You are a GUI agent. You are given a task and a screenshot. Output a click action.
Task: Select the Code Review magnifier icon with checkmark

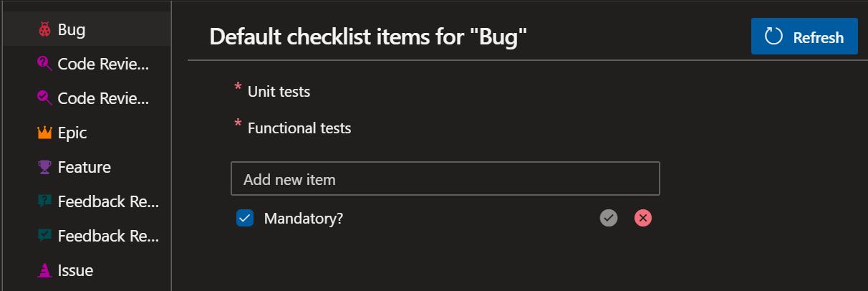pos(44,98)
